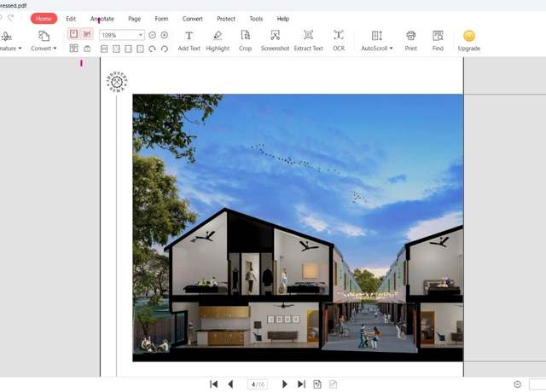Open the Tools tab
Screen dimensions: 546x392
click(256, 19)
